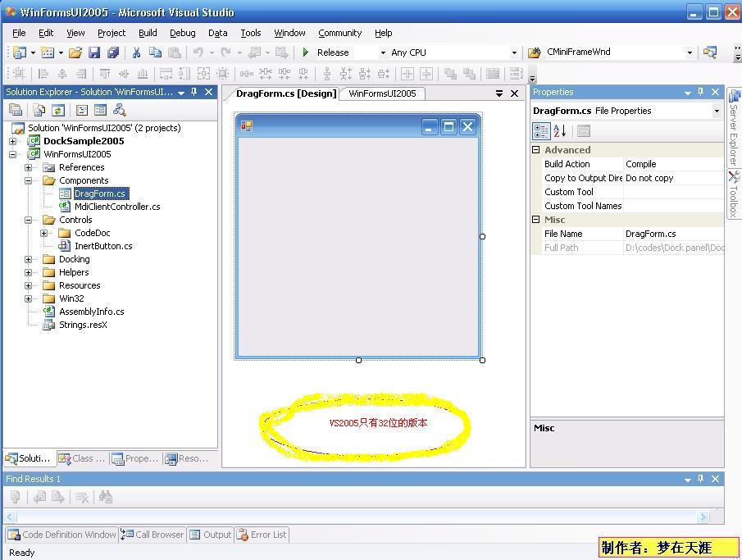Click the View Designer icon in Solution Explorer
The height and width of the screenshot is (560, 742).
[x=100, y=111]
